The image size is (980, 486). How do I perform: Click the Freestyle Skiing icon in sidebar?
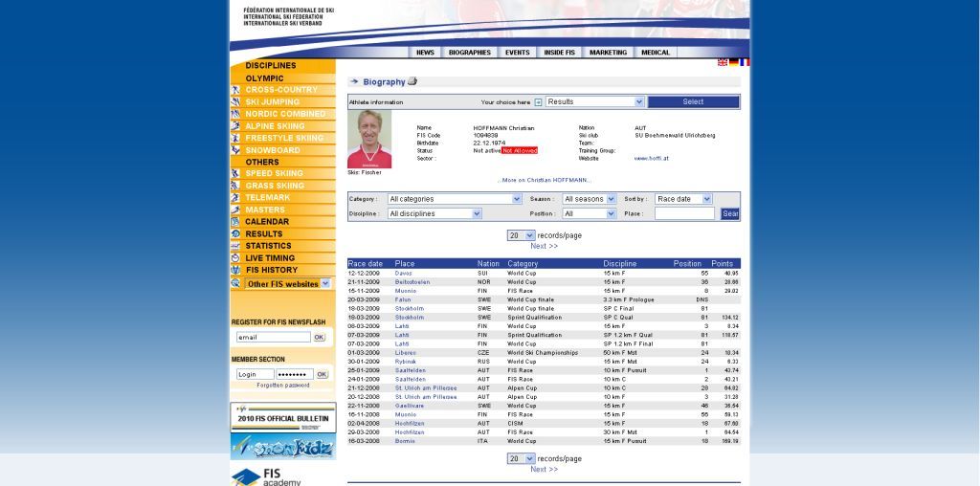(x=235, y=138)
